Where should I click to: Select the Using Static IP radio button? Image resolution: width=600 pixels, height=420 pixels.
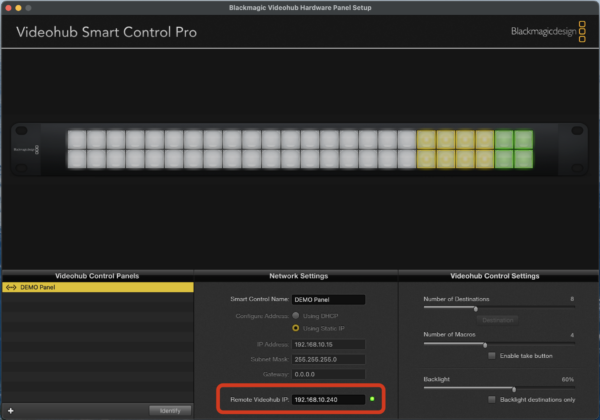pyautogui.click(x=295, y=328)
